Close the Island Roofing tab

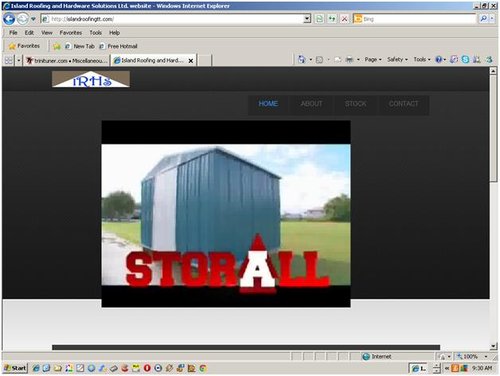[x=191, y=61]
